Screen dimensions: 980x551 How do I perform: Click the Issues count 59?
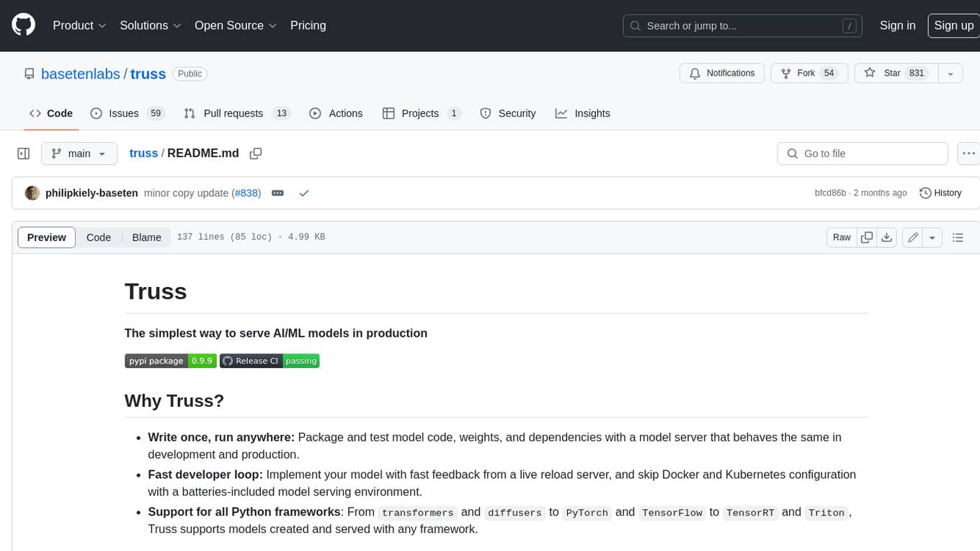coord(156,113)
